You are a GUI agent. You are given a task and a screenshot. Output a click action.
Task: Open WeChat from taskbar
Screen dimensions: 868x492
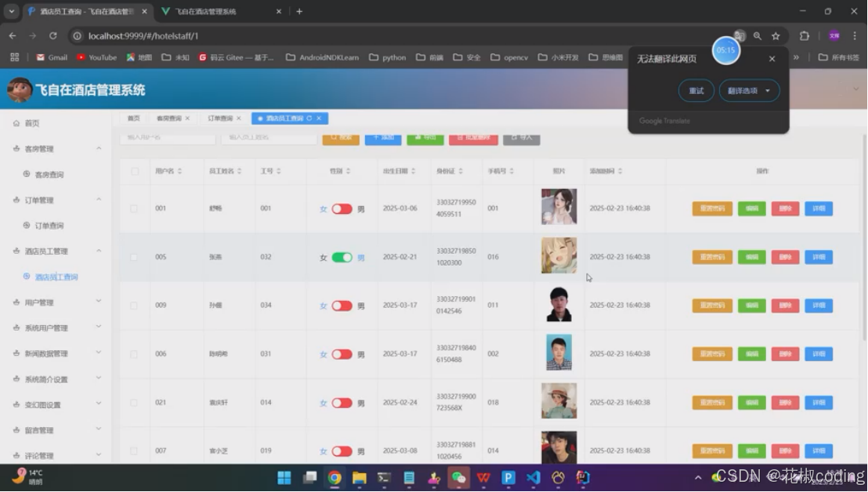click(x=458, y=478)
